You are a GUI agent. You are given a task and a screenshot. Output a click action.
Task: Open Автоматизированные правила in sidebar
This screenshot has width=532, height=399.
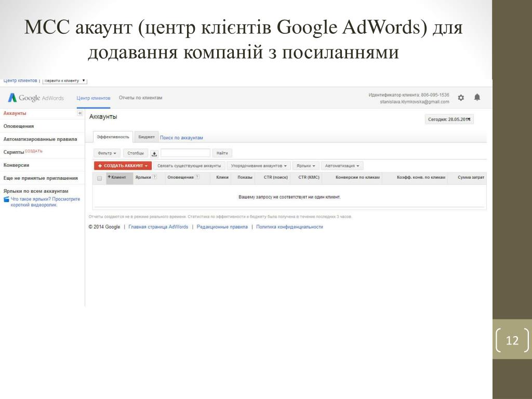pos(40,139)
